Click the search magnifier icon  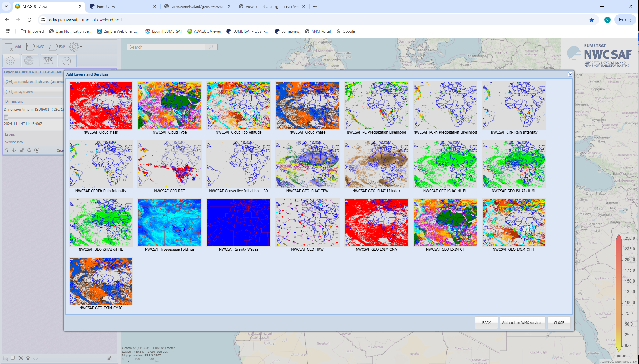click(211, 47)
